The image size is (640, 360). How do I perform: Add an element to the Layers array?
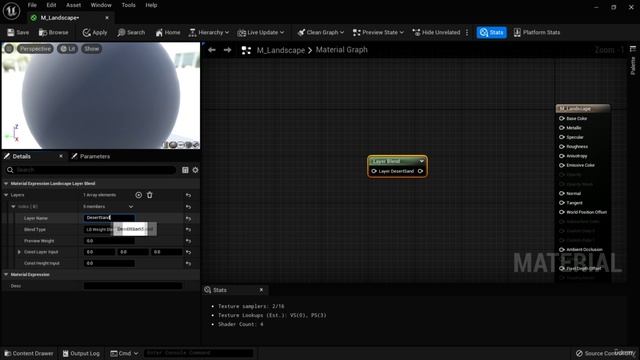[139, 195]
